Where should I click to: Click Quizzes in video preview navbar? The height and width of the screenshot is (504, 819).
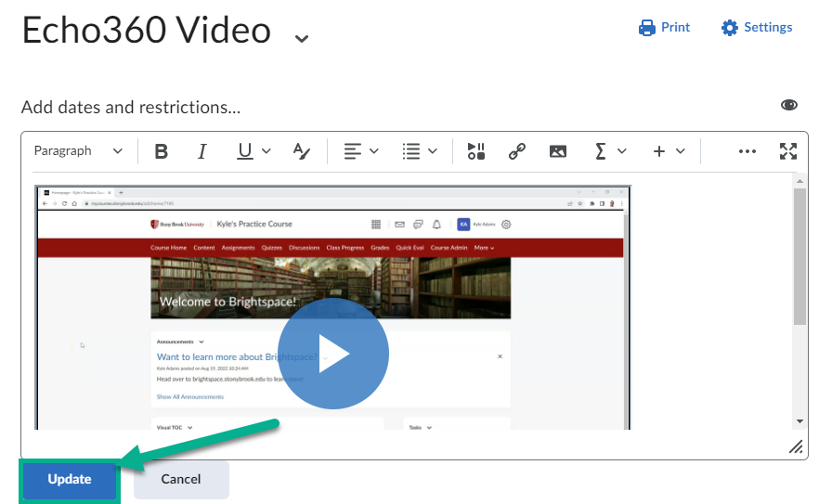pos(271,248)
